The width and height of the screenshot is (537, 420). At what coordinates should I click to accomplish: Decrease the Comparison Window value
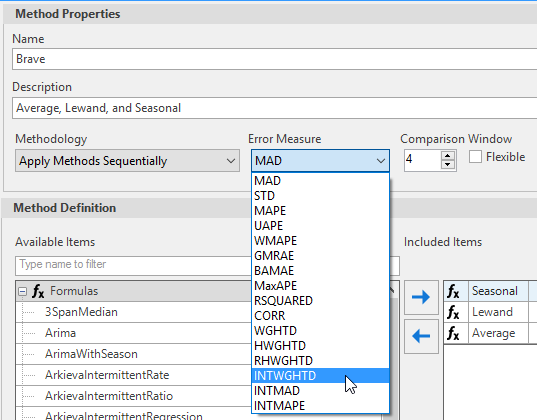(448, 165)
